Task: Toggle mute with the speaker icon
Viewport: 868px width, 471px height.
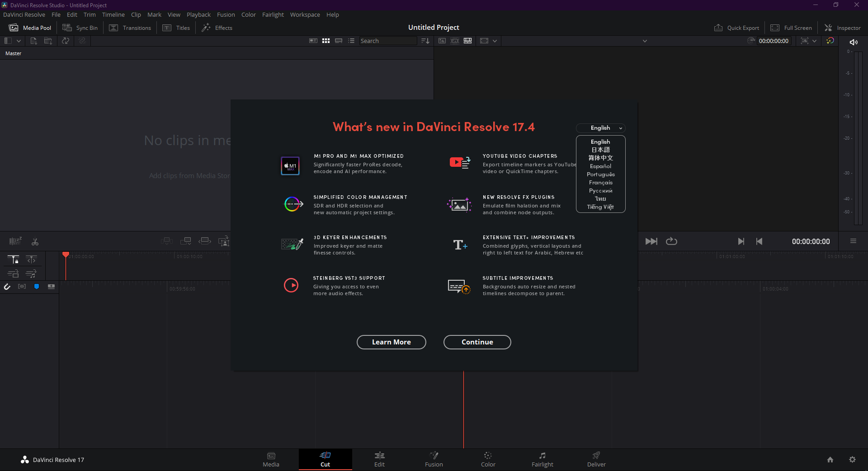Action: click(854, 42)
